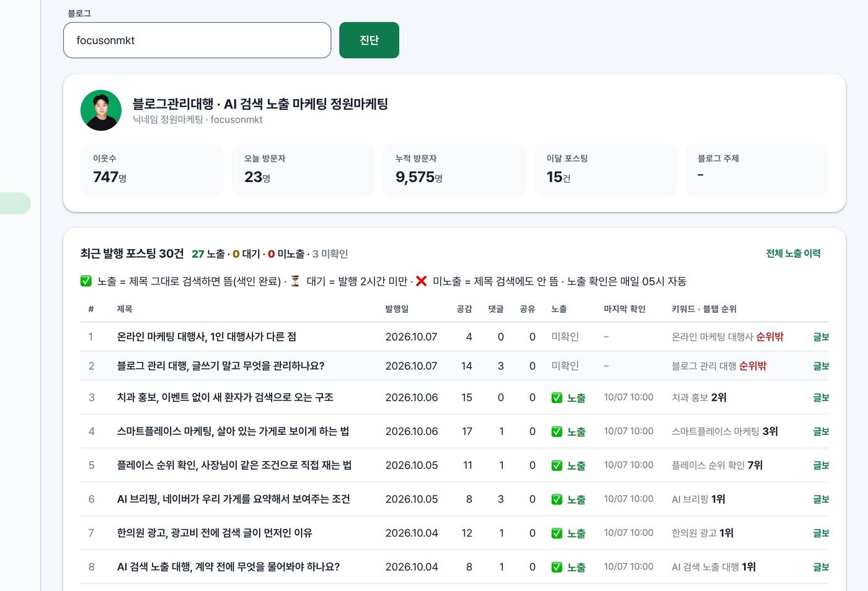Click the 블로그 주제 stat card
The image size is (868, 591).
(x=757, y=170)
